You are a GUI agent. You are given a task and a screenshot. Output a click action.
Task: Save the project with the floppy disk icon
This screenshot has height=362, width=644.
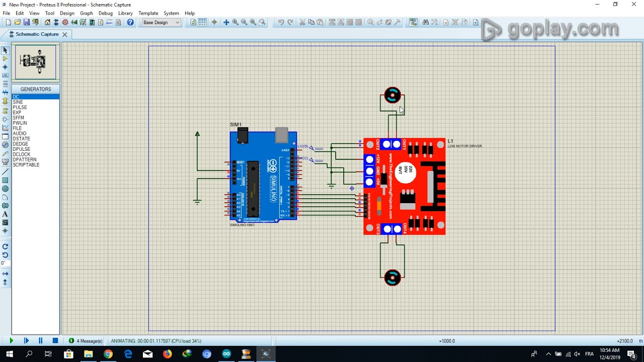click(26, 22)
